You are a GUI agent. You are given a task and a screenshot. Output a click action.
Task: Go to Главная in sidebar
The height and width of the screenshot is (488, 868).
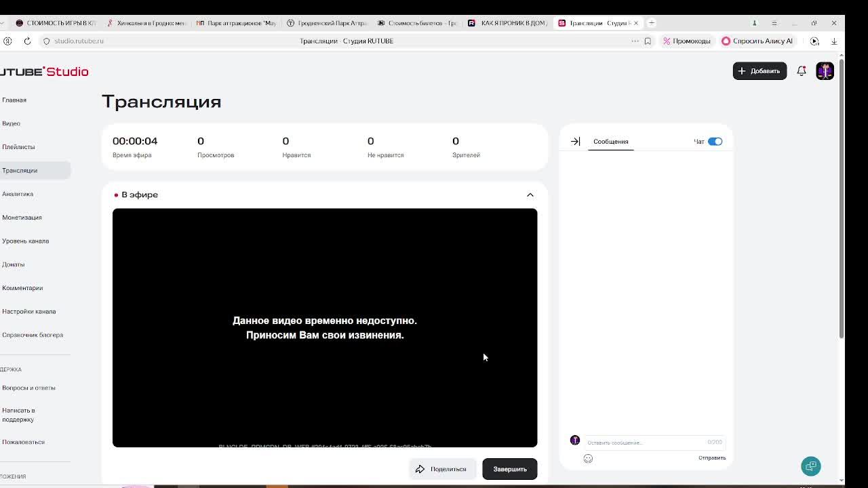14,100
